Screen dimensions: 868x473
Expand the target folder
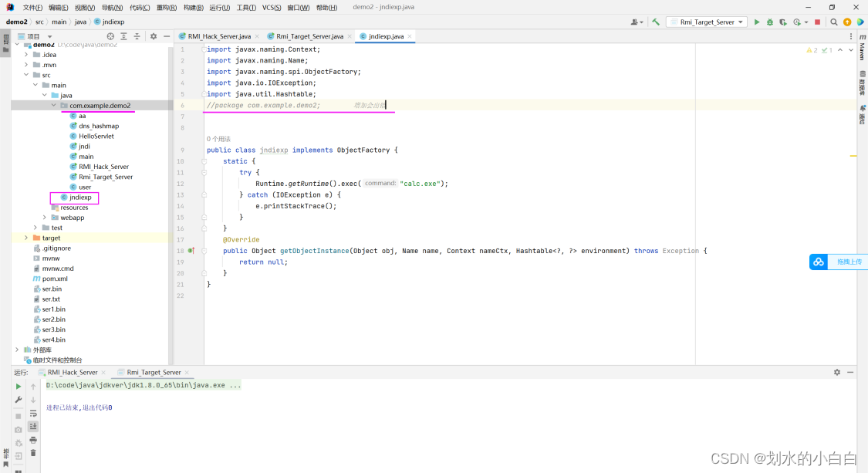pos(26,238)
